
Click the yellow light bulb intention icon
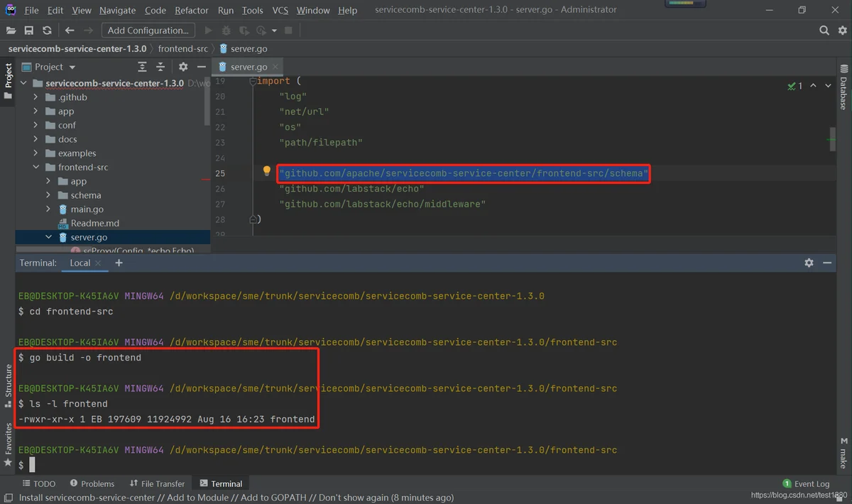point(267,171)
